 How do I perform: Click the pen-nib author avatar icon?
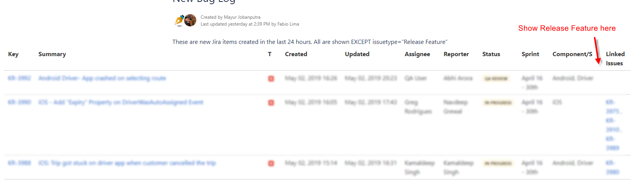tap(179, 20)
